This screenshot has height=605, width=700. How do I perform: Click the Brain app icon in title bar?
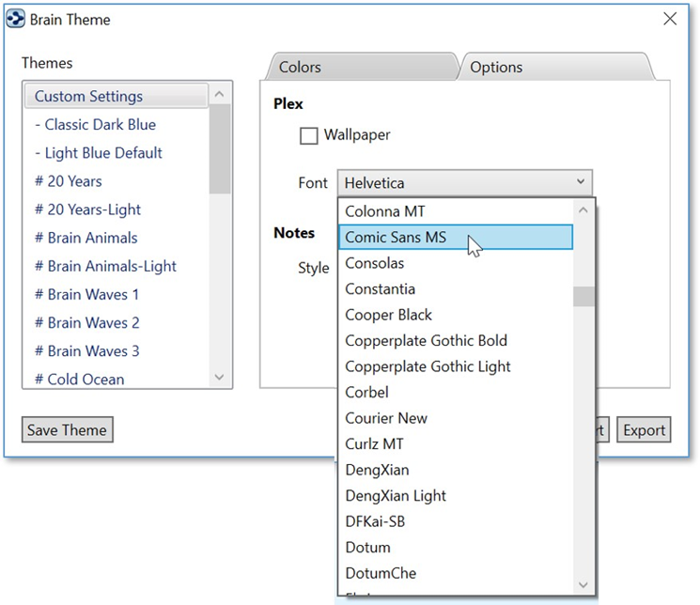click(15, 19)
